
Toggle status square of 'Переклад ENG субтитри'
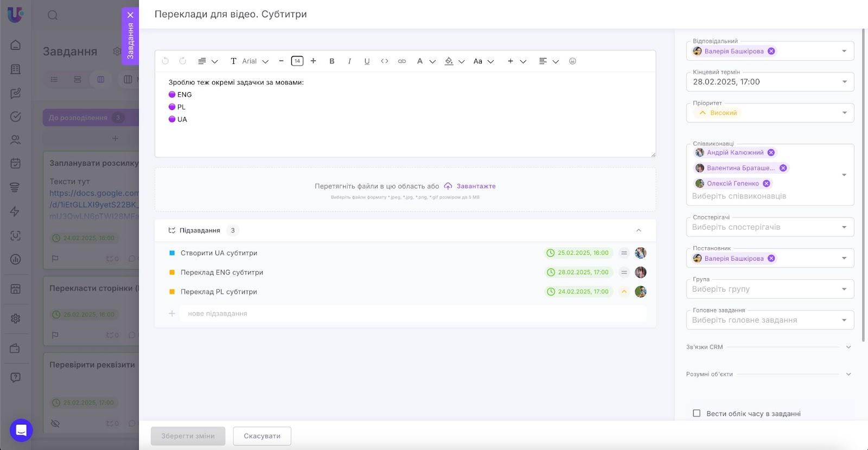pos(172,272)
